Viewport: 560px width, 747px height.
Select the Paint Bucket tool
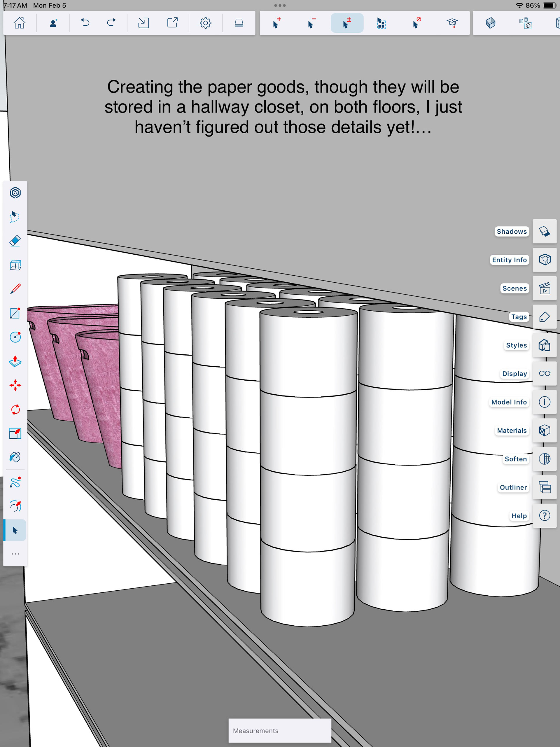click(15, 457)
